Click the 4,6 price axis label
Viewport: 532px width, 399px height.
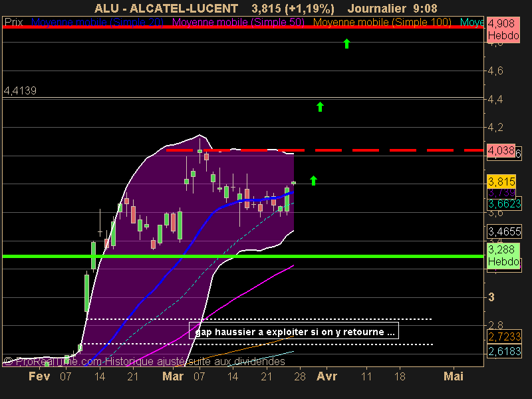tap(495, 71)
